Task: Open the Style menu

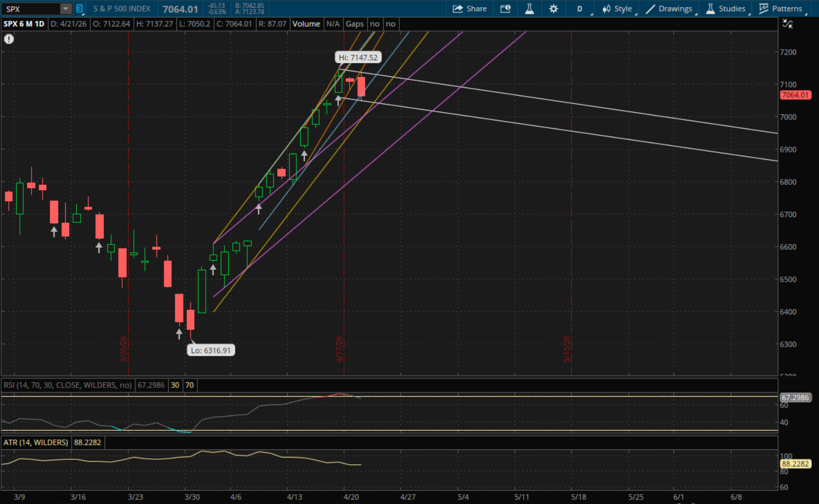Action: click(617, 9)
